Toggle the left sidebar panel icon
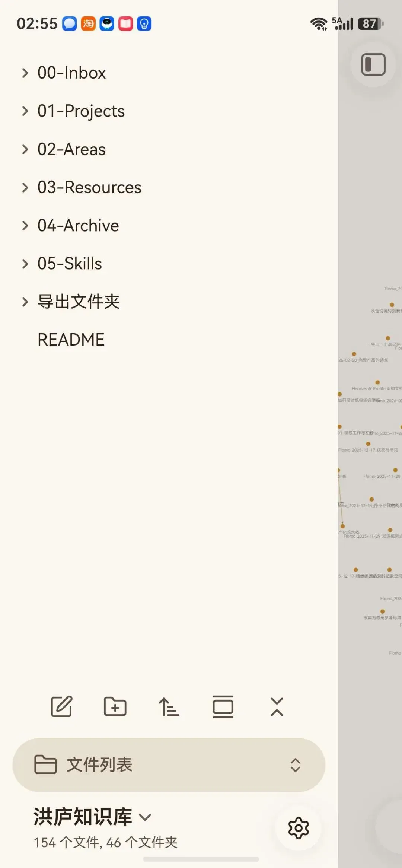This screenshot has height=868, width=402. (373, 64)
